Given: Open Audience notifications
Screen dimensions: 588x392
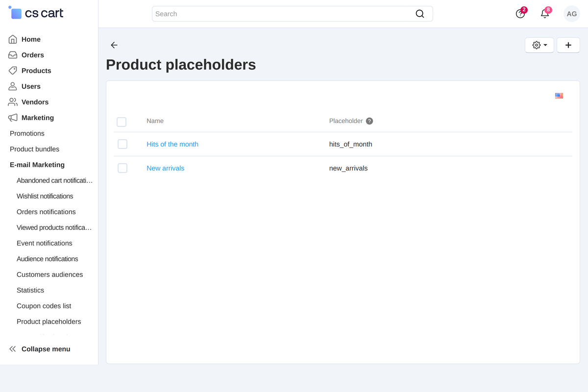Looking at the screenshot, I should click(x=48, y=259).
